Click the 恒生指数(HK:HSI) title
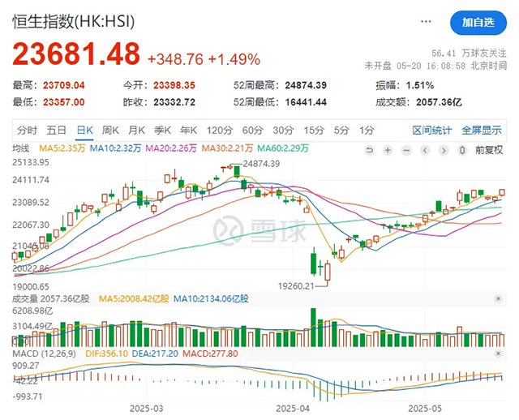 pyautogui.click(x=74, y=22)
